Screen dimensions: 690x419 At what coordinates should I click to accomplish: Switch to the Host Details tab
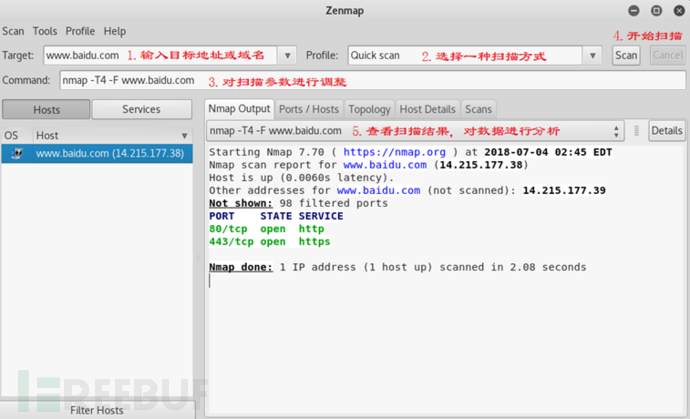click(427, 109)
